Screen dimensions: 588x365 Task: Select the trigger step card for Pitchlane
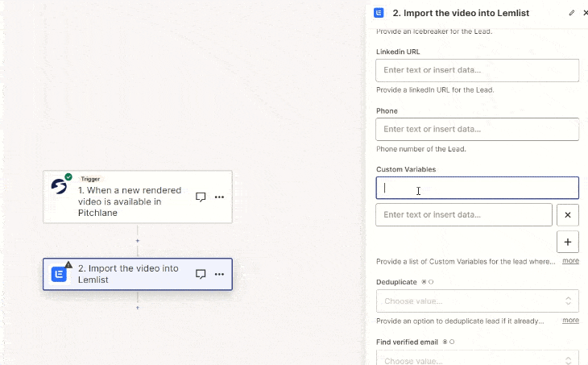point(138,197)
